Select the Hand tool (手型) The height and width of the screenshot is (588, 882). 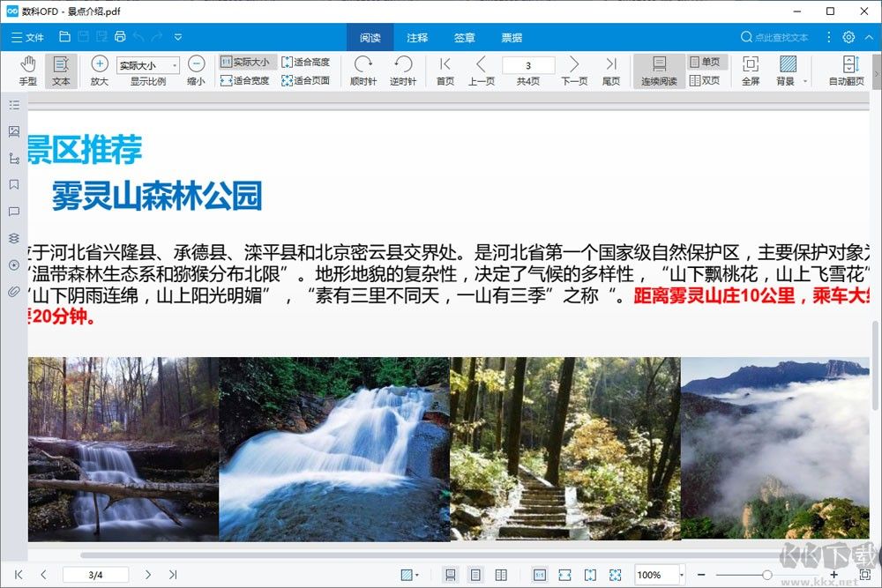27,71
